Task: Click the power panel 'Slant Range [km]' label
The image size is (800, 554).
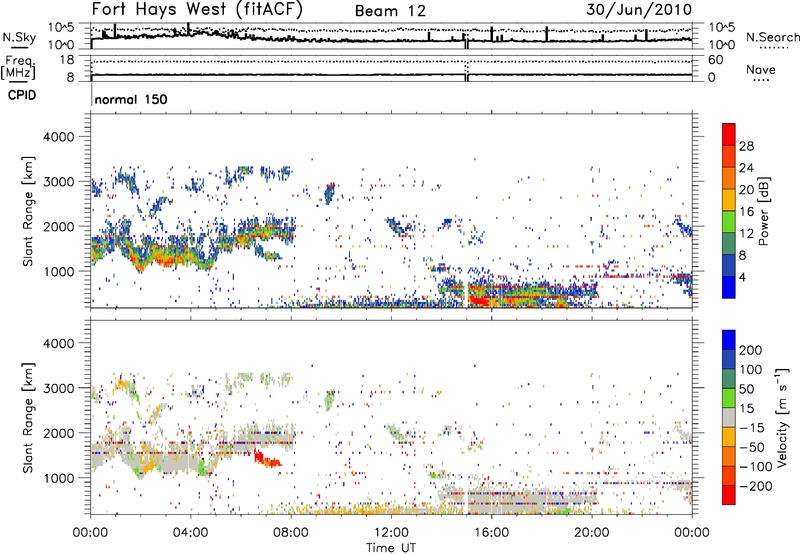Action: click(28, 211)
